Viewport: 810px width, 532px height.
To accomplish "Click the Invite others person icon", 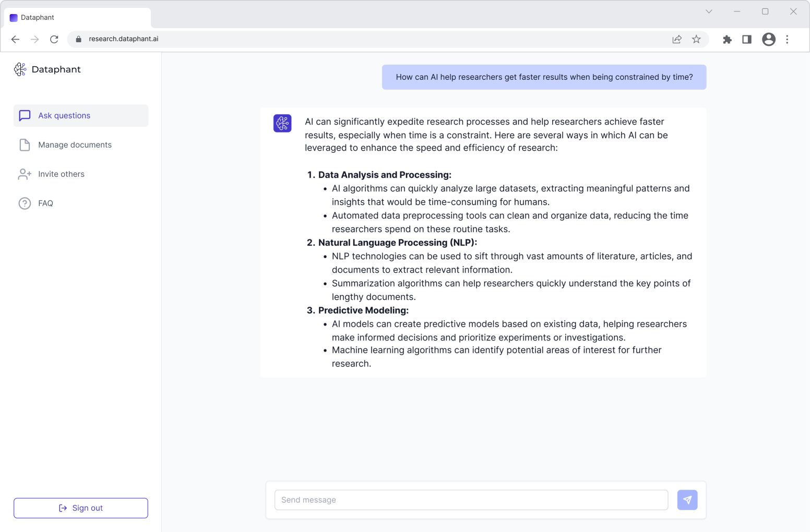I will [x=25, y=174].
